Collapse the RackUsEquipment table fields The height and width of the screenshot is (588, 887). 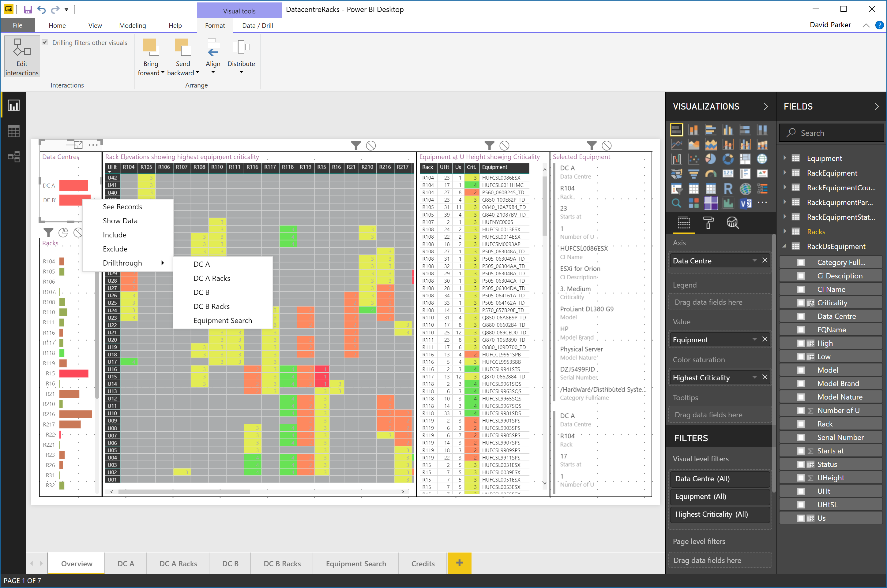click(785, 246)
